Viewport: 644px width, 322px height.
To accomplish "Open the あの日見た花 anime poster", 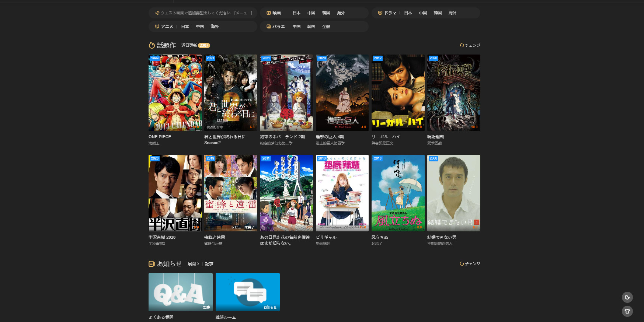I will pyautogui.click(x=286, y=193).
